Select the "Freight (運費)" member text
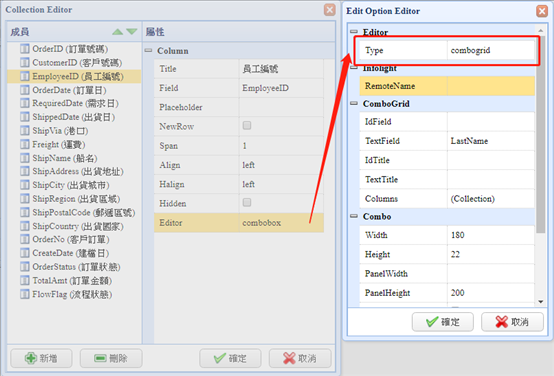Viewport: 554px width, 376px height. [x=59, y=145]
